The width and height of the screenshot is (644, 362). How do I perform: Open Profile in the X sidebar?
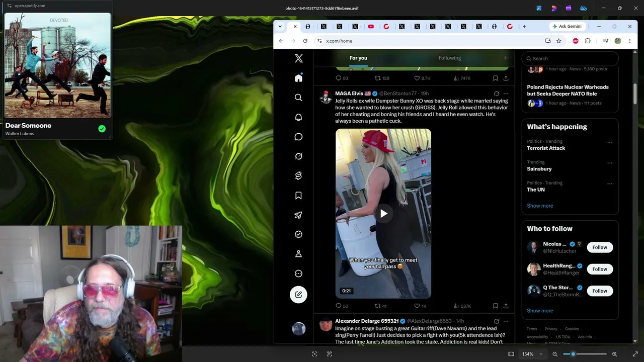tap(298, 254)
